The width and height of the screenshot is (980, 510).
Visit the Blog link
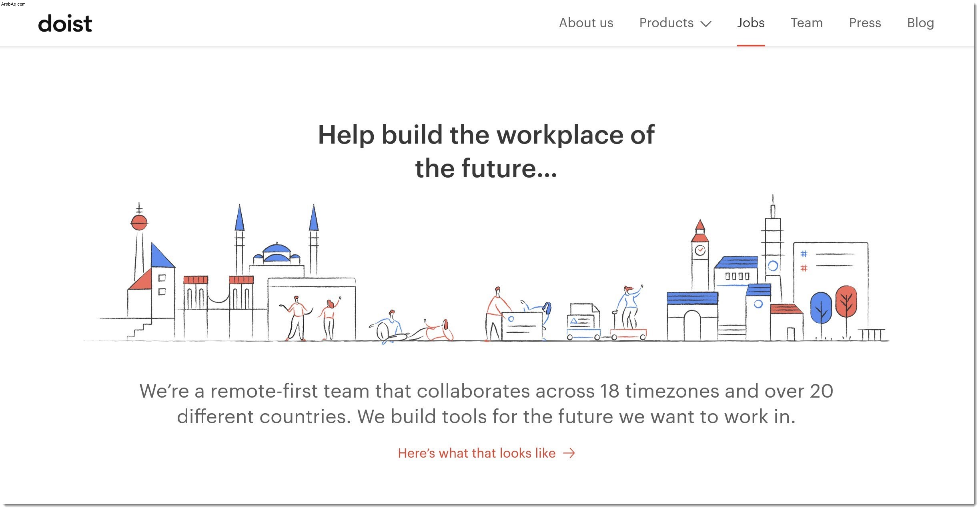click(x=920, y=23)
